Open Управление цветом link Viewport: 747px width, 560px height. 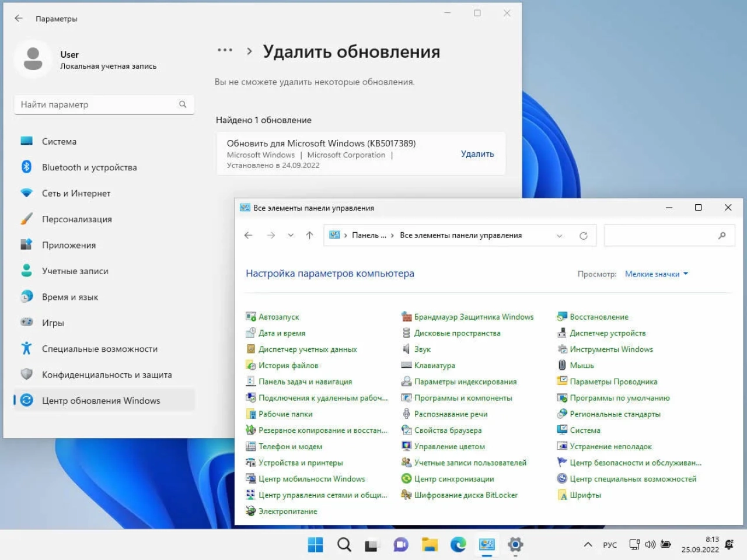coord(449,446)
